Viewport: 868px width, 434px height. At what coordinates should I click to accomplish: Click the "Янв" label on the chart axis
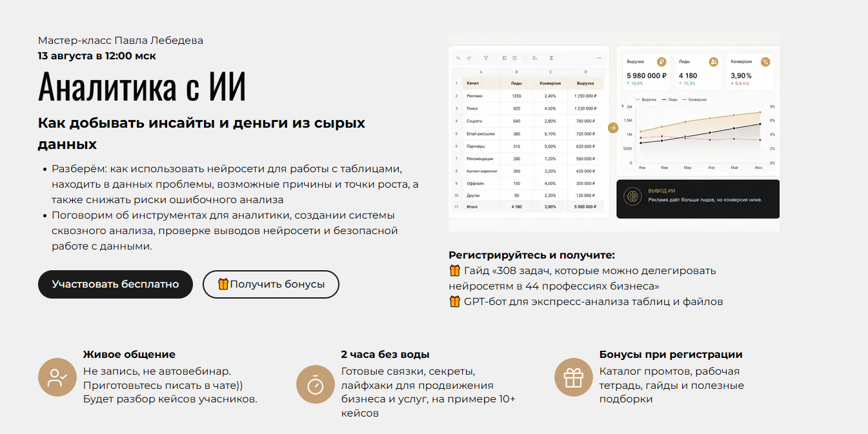[642, 167]
